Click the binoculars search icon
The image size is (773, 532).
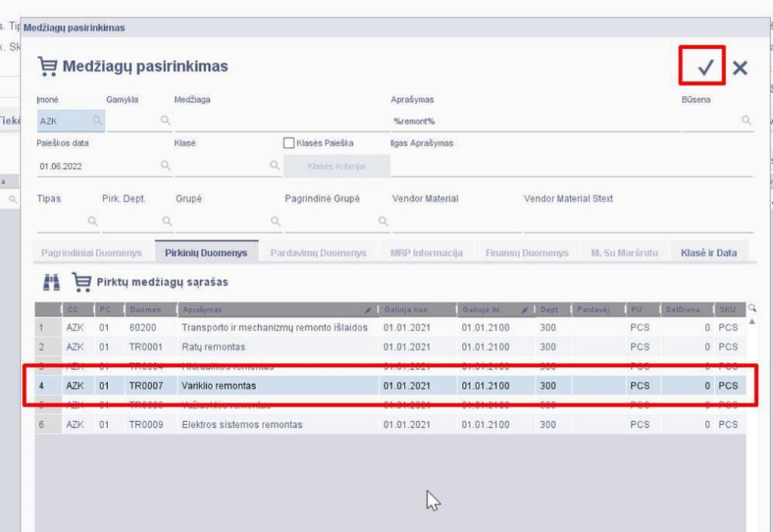pos(51,282)
